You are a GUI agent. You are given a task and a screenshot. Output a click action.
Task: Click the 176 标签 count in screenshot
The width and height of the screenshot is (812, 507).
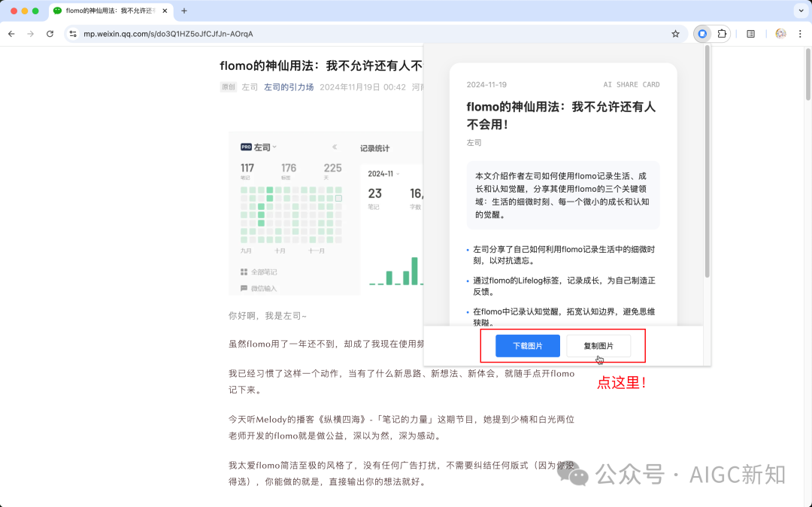tap(289, 172)
